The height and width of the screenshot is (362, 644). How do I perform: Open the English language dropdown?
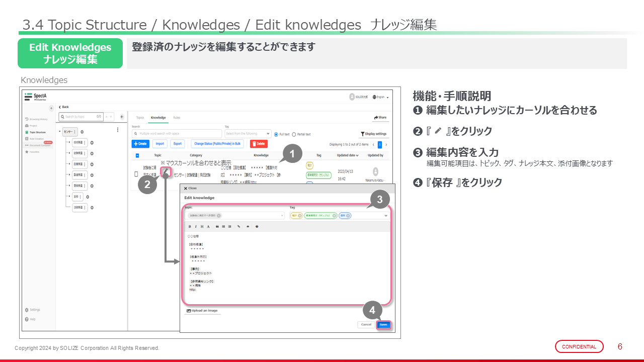click(380, 97)
